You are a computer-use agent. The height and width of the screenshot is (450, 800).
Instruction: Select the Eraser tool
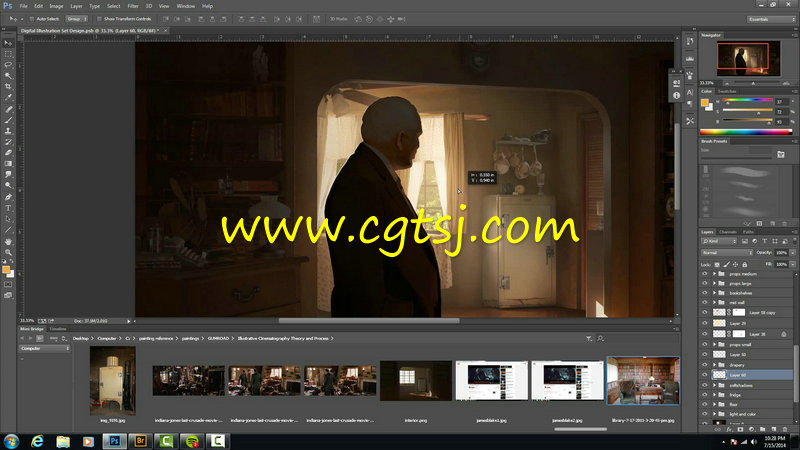[x=8, y=153]
